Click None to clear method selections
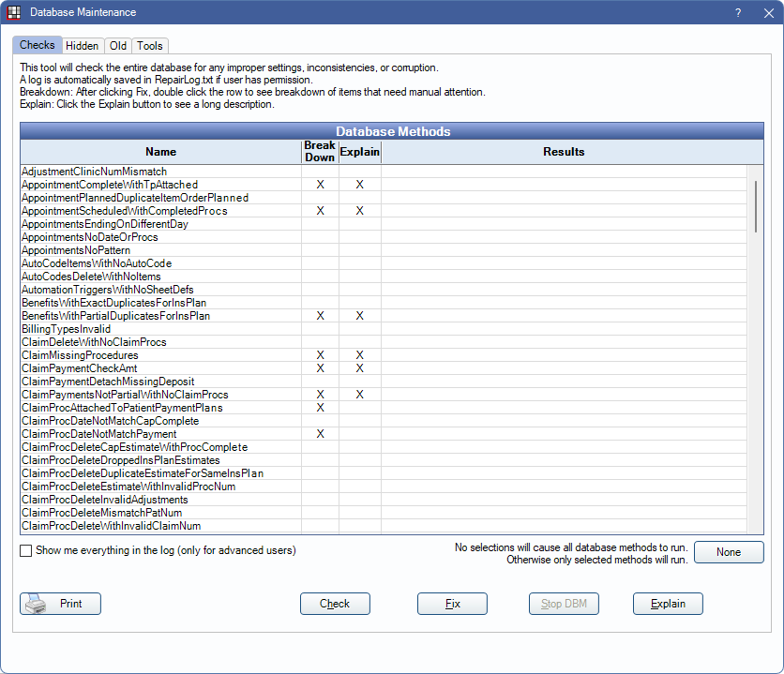The height and width of the screenshot is (674, 784). pyautogui.click(x=729, y=552)
